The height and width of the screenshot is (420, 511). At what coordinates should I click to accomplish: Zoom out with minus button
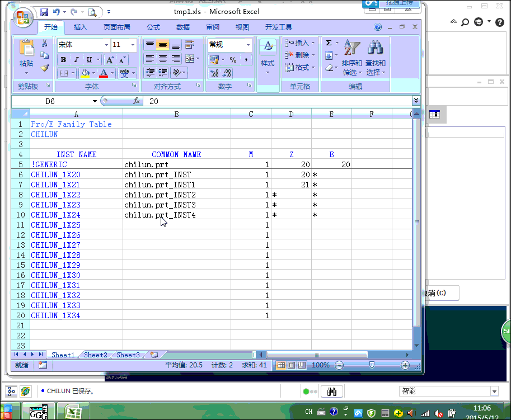pos(339,365)
